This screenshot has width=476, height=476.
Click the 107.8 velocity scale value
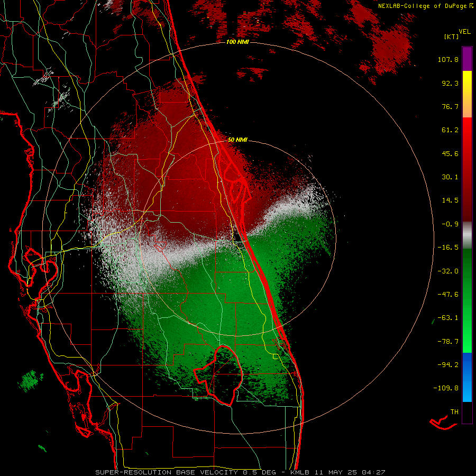(448, 59)
